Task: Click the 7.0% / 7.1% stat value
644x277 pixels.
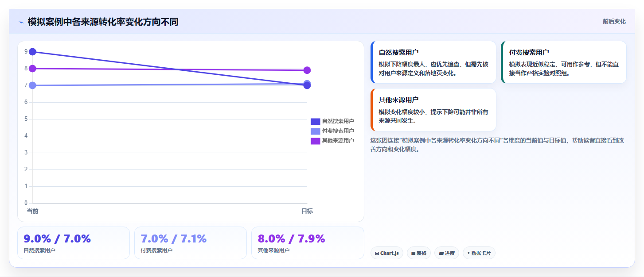Action: click(x=174, y=239)
